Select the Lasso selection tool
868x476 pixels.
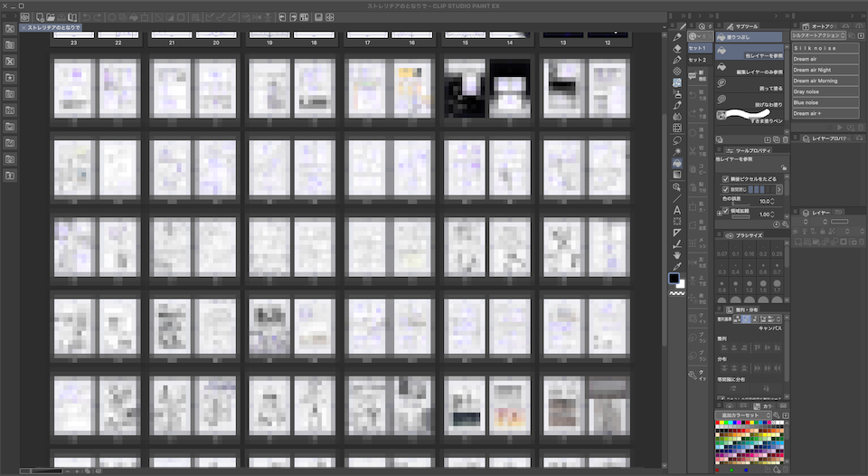[677, 140]
